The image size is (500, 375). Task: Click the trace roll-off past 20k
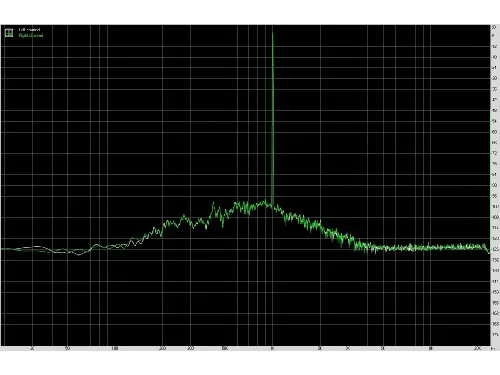coord(488,250)
